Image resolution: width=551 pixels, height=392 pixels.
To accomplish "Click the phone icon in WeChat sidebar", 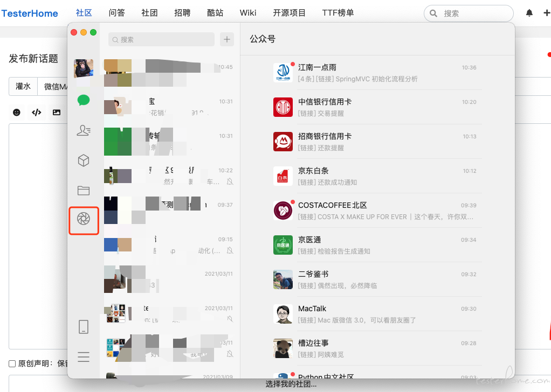I will (84, 327).
